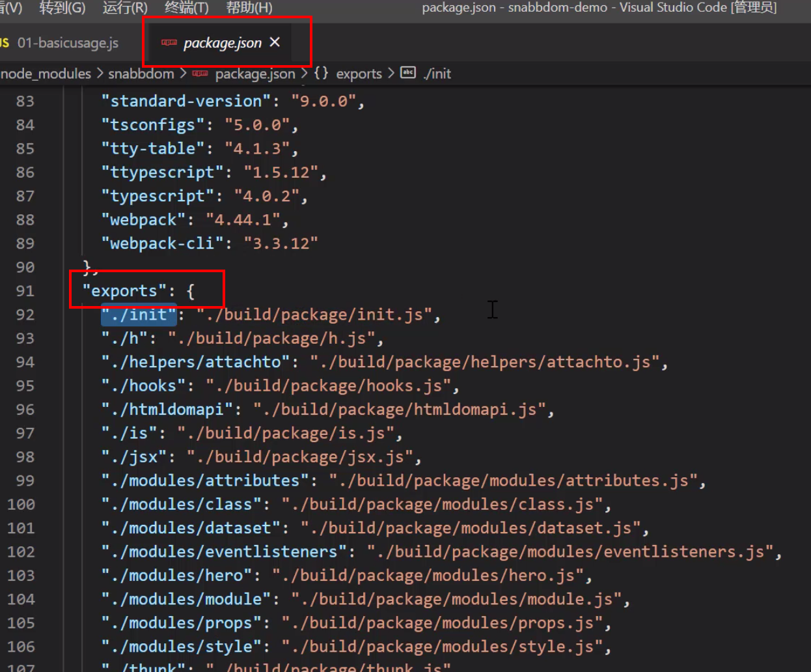Click "./build/package/htmldomapi.js" value
The height and width of the screenshot is (672, 811).
(400, 410)
